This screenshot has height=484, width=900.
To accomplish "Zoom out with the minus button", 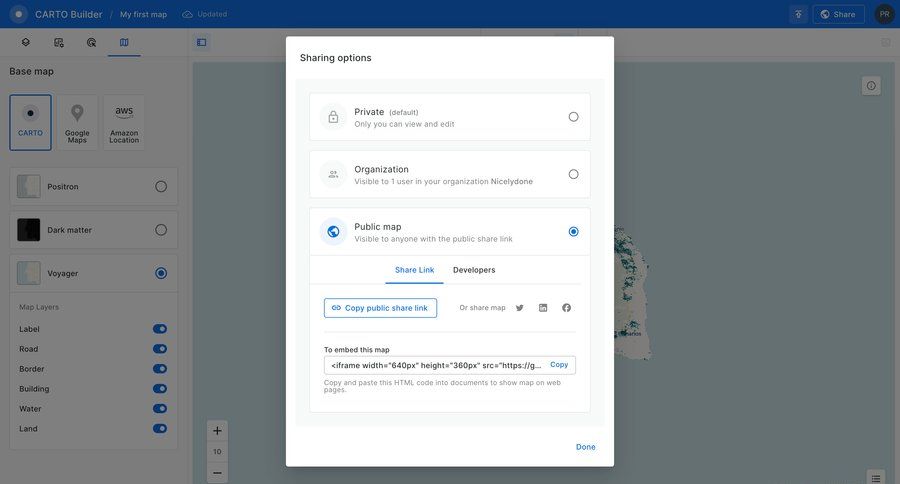I will pyautogui.click(x=217, y=473).
